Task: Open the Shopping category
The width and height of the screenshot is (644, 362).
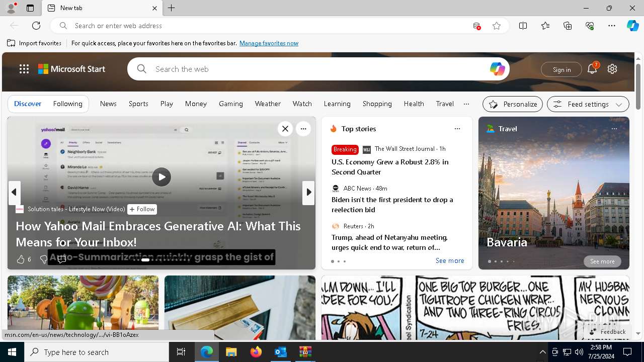Action: coord(377,104)
